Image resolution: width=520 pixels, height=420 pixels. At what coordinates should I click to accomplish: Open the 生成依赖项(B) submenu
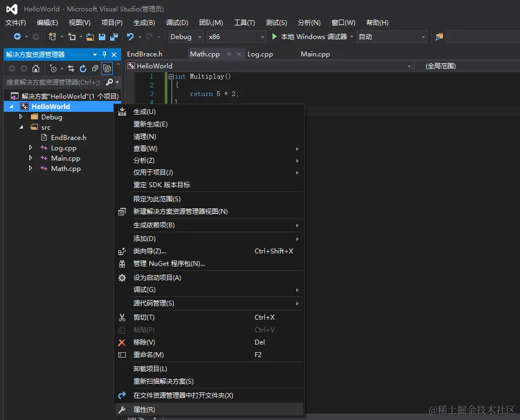[x=209, y=225]
